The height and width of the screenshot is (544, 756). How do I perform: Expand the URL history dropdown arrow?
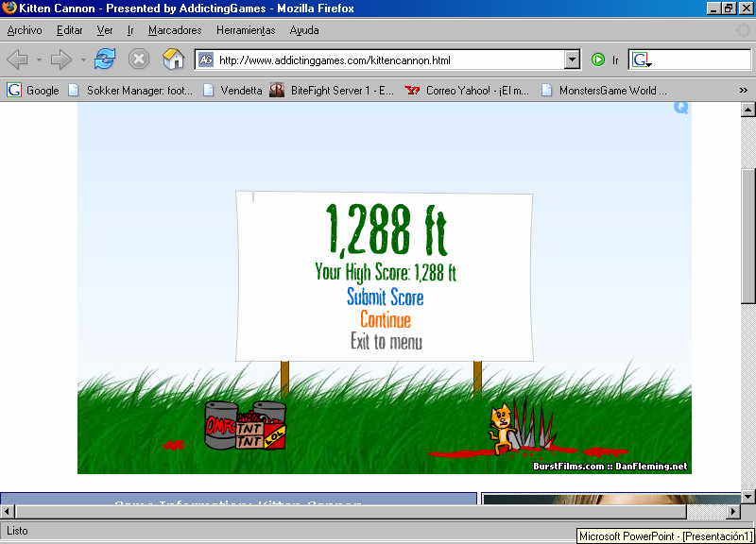coord(571,59)
